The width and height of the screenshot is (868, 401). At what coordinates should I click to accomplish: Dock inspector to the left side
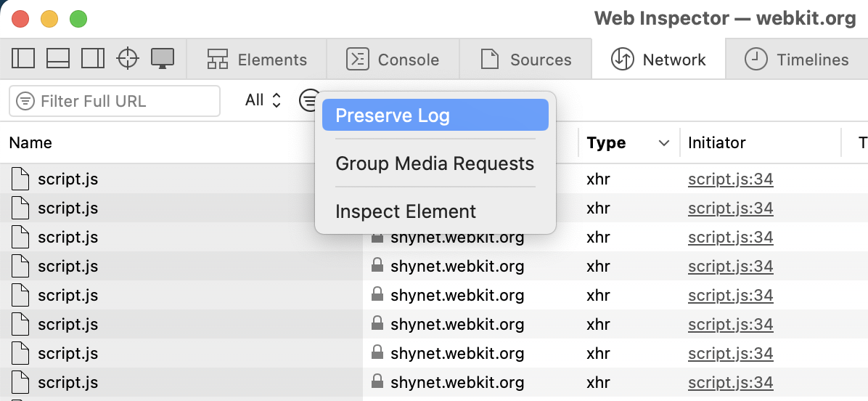click(x=23, y=59)
